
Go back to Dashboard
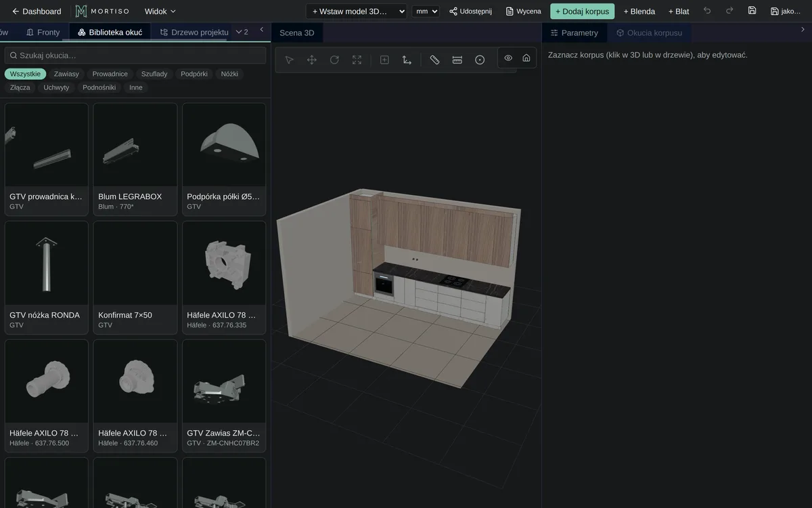coord(37,11)
